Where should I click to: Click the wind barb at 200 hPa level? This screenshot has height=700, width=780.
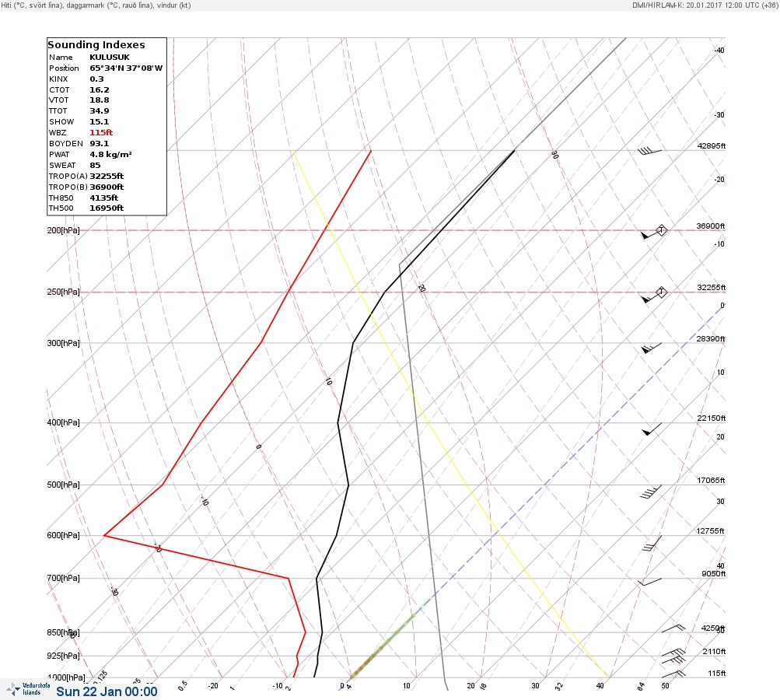pos(651,234)
